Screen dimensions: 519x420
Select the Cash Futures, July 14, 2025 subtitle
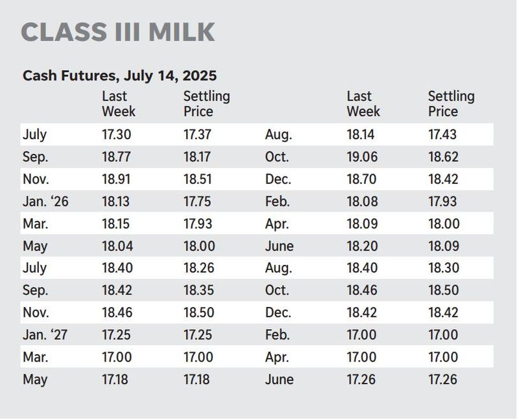coord(119,75)
